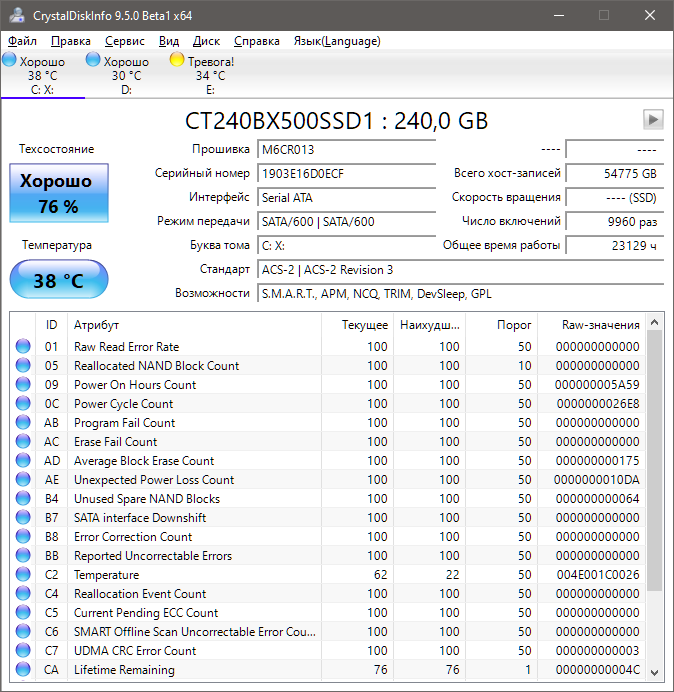The height and width of the screenshot is (692, 674).
Task: Click the ACS-2 | ACS-2 Revision 3 field
Action: 460,270
